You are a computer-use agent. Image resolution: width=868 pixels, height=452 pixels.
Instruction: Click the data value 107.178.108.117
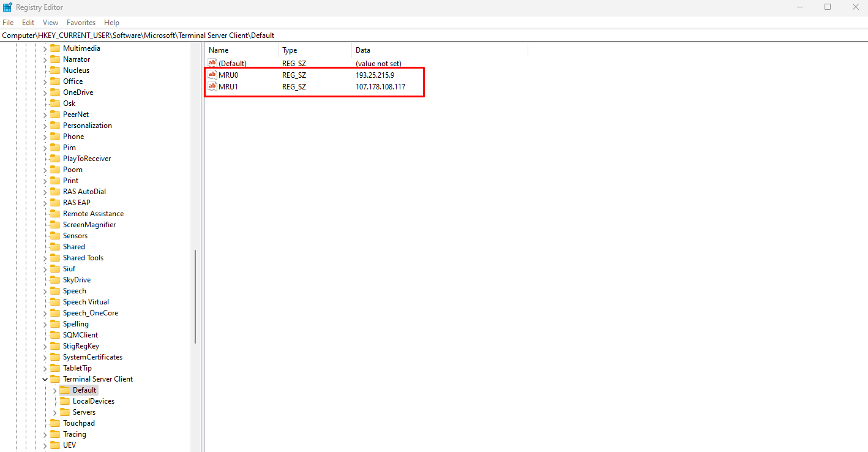tap(380, 86)
